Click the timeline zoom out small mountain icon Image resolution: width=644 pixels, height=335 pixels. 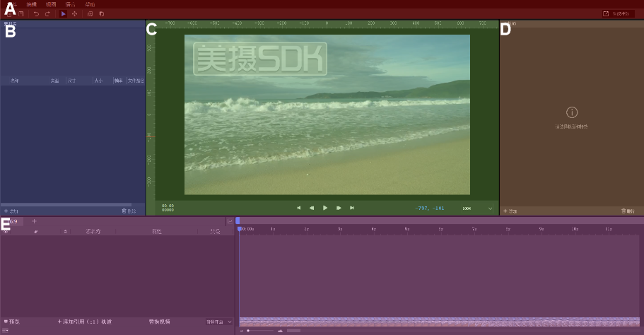(242, 331)
